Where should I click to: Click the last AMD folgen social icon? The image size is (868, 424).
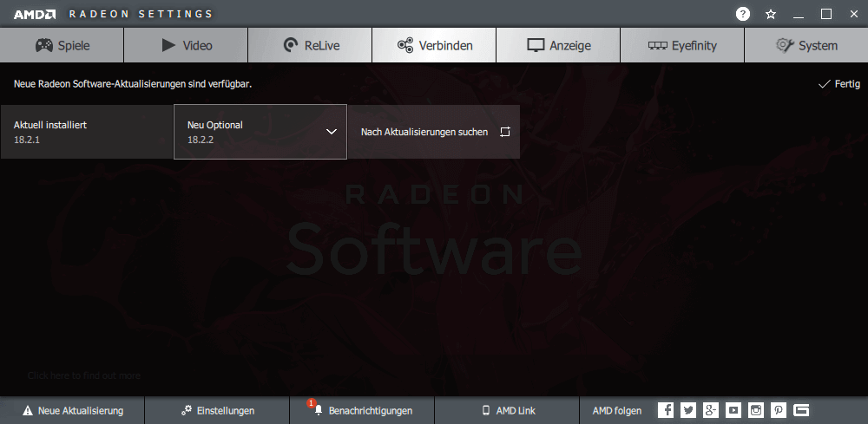pos(801,410)
